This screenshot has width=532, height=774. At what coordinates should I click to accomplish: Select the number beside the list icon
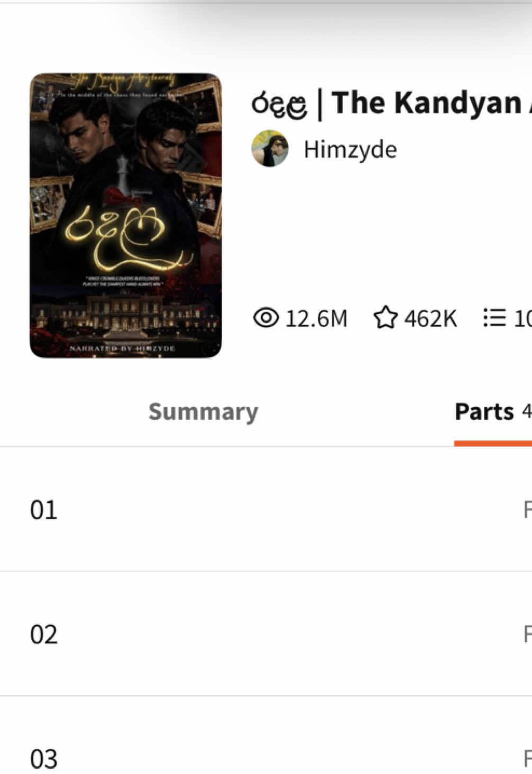coord(522,318)
